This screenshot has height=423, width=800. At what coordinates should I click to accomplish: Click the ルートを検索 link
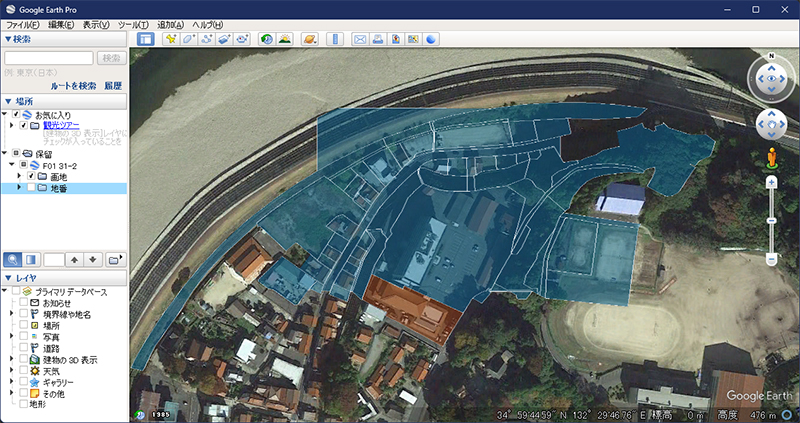pos(73,86)
